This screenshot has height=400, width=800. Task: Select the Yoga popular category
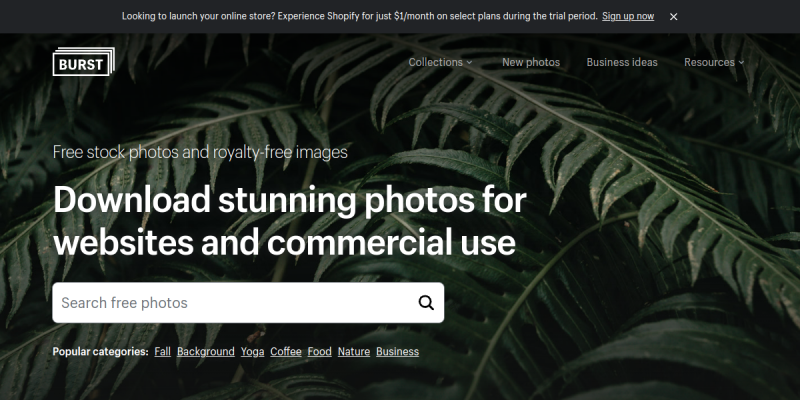coord(253,352)
